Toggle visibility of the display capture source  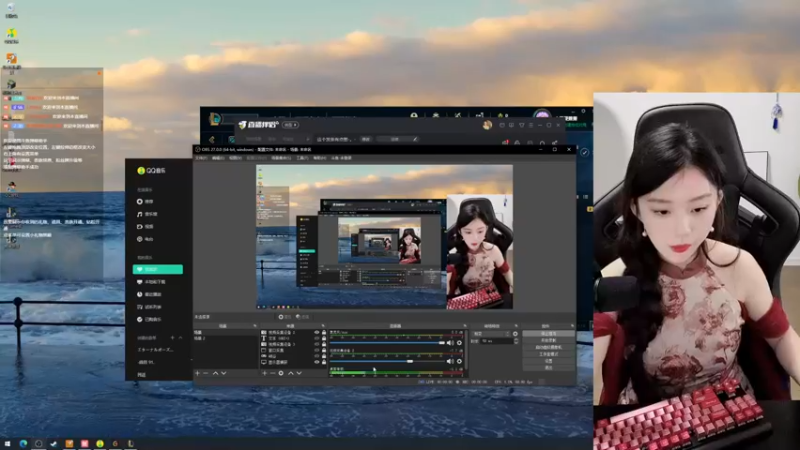tap(316, 362)
